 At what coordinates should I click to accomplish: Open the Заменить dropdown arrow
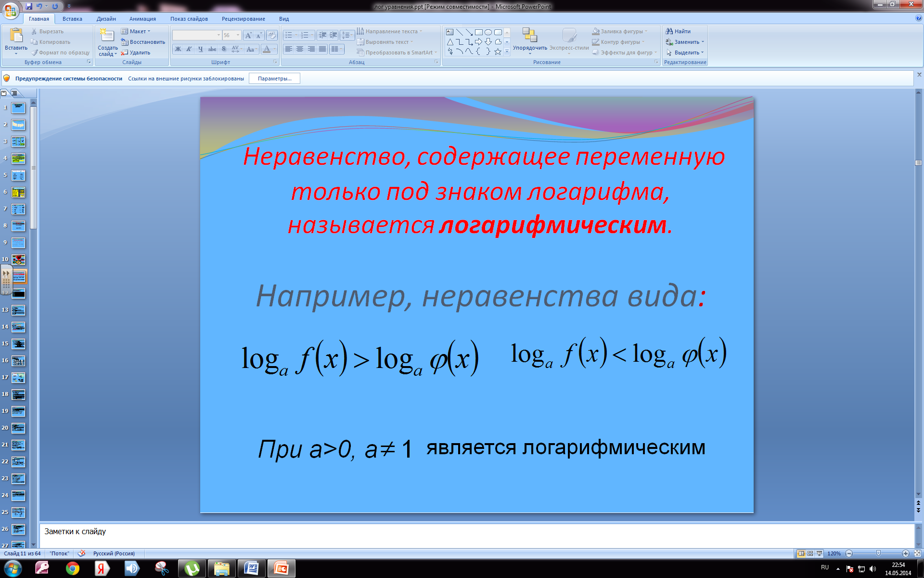703,42
